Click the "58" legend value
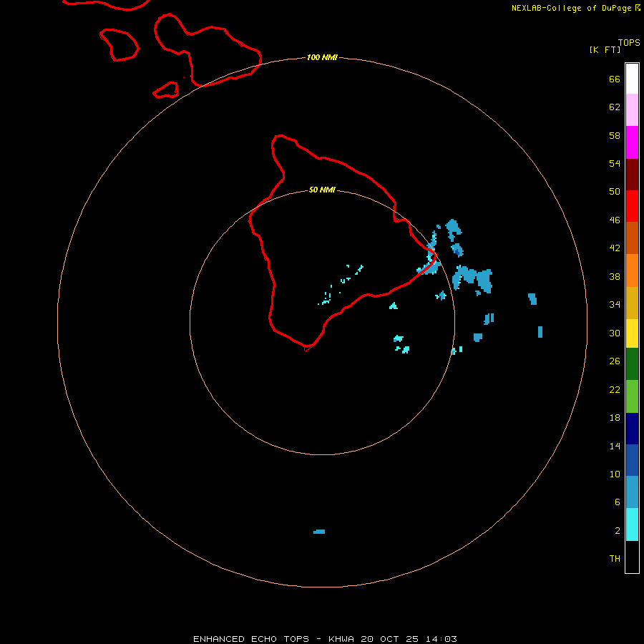The height and width of the screenshot is (644, 644). pyautogui.click(x=615, y=135)
